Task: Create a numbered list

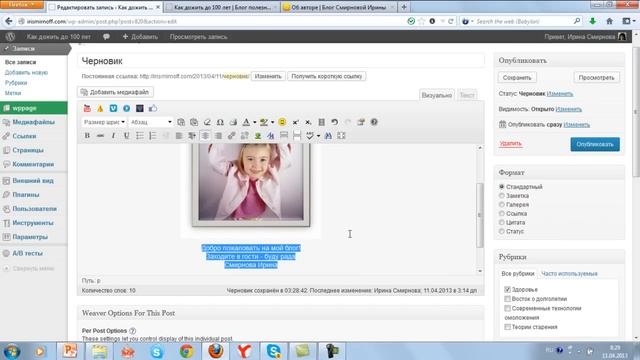Action: point(153,136)
